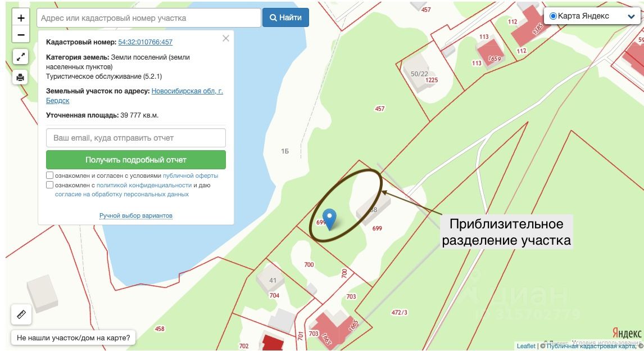The width and height of the screenshot is (644, 351).
Task: Open the Leaflet attribution link
Action: click(x=526, y=346)
